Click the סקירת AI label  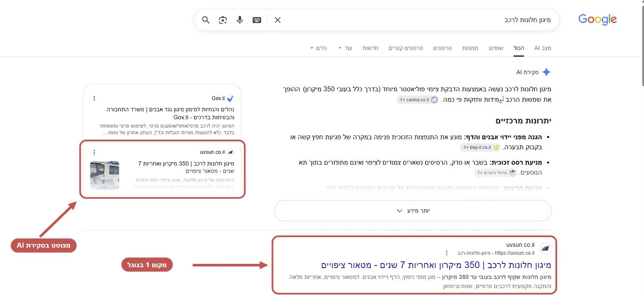[527, 72]
